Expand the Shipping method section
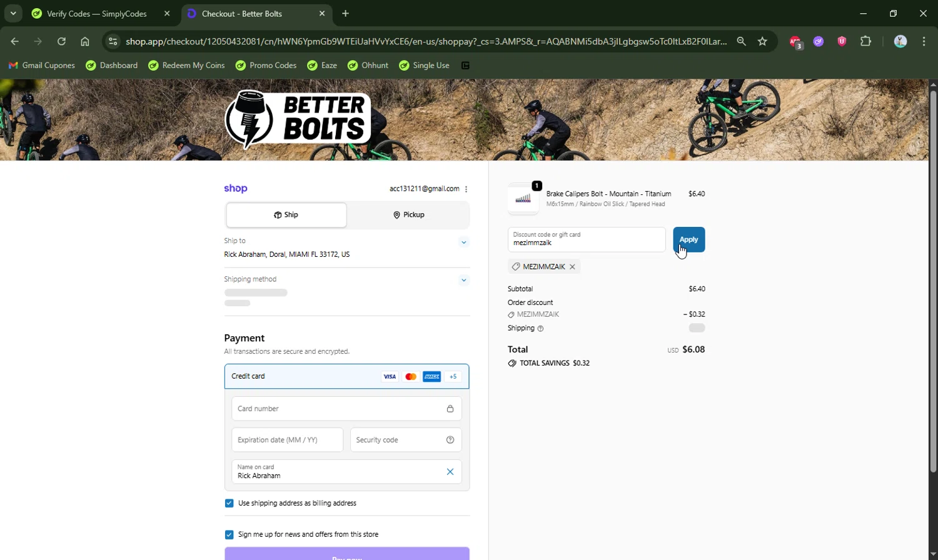This screenshot has width=938, height=560. (464, 280)
